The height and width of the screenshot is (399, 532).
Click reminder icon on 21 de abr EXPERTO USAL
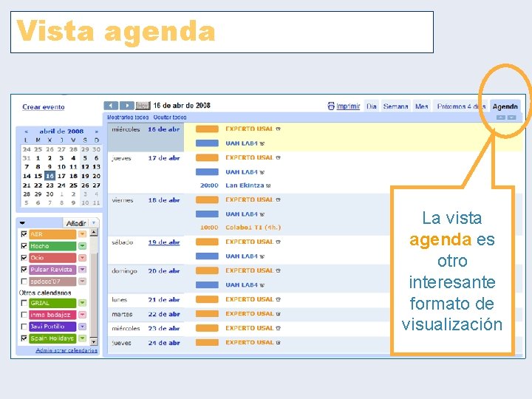(279, 299)
